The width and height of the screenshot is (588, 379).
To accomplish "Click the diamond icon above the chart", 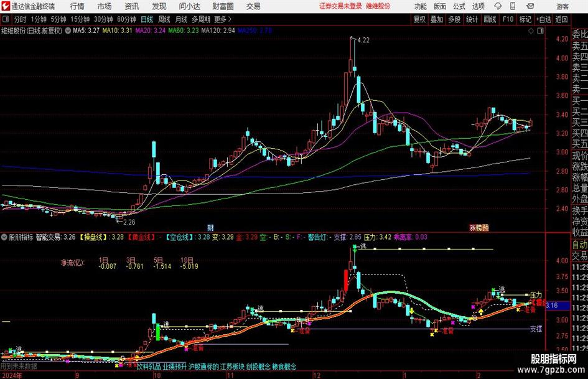I will click(x=531, y=30).
